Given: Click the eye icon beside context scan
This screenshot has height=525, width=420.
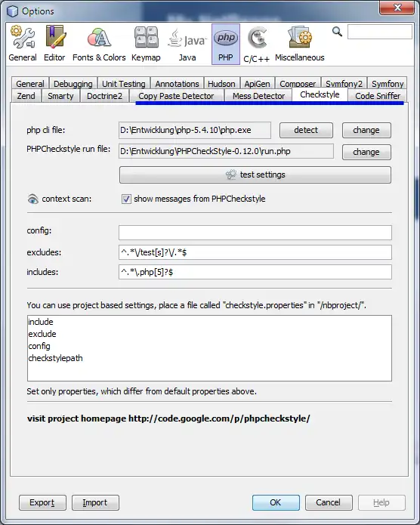Looking at the screenshot, I should 32,199.
